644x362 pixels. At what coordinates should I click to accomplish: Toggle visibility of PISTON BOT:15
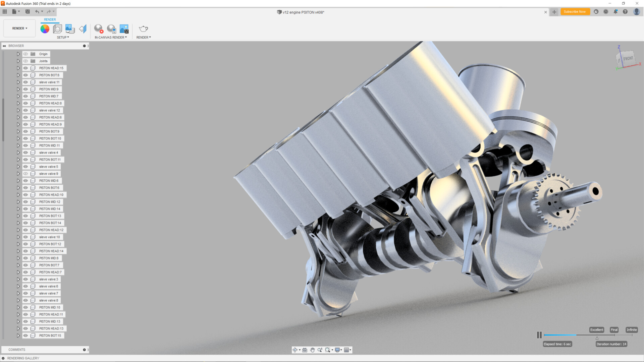tap(25, 335)
